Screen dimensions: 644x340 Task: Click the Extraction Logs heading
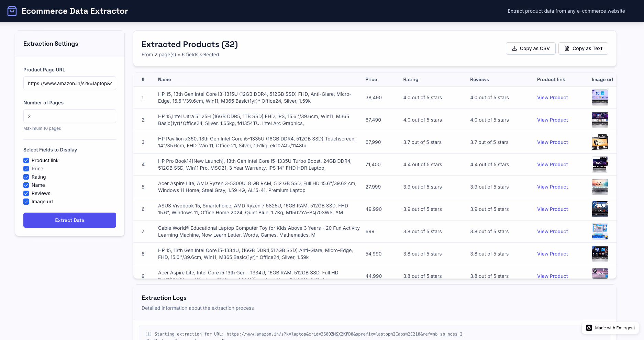[x=164, y=298]
